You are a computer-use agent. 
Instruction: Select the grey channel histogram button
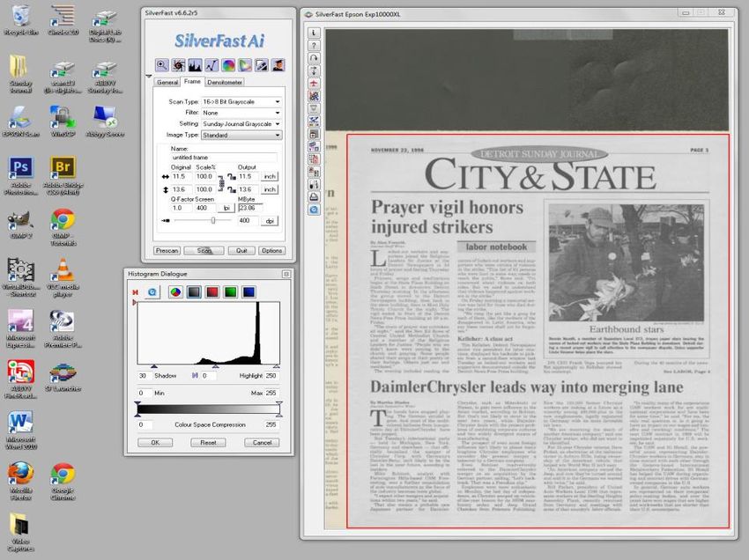pos(194,291)
